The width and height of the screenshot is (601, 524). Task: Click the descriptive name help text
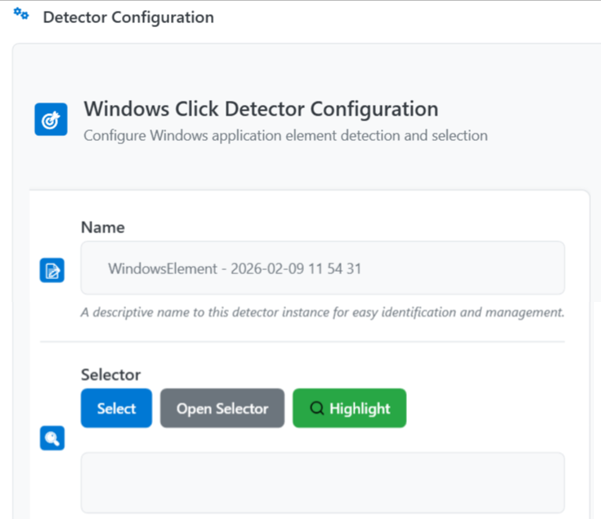(323, 312)
